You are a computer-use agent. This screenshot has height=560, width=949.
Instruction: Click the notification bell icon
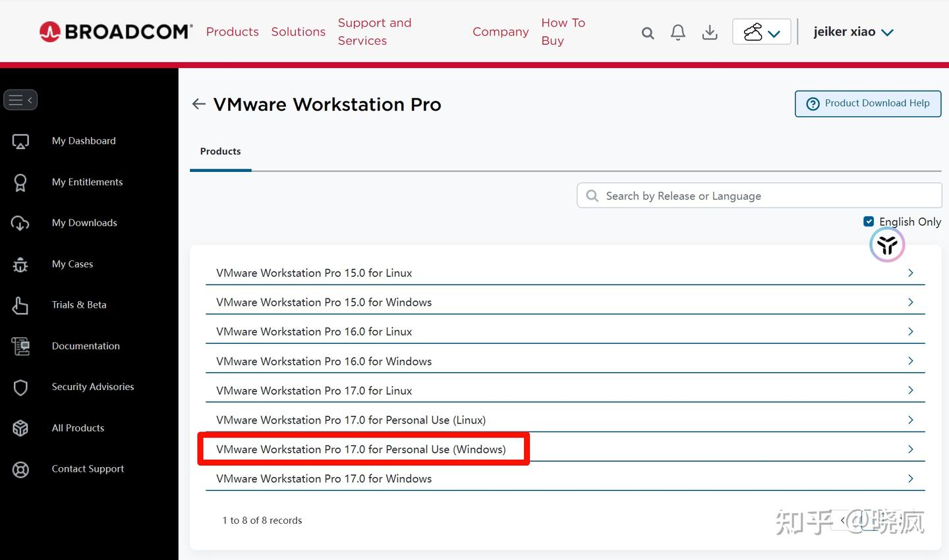click(677, 32)
